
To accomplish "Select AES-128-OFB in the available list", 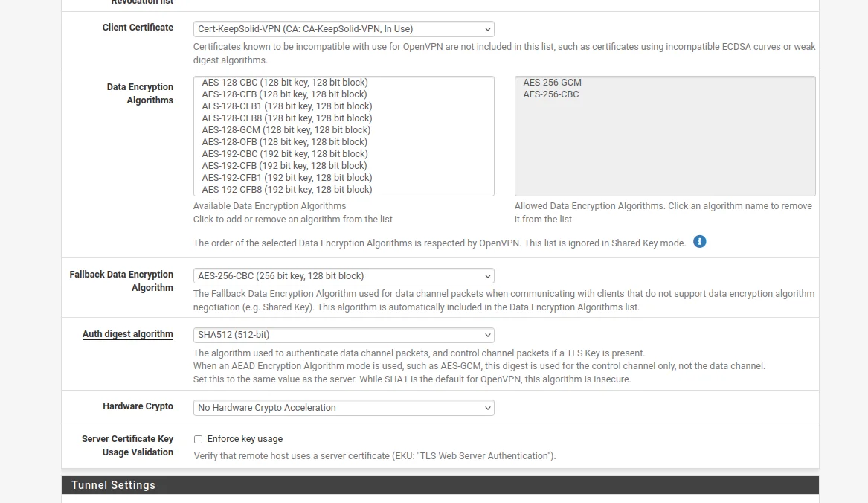I will click(x=284, y=142).
